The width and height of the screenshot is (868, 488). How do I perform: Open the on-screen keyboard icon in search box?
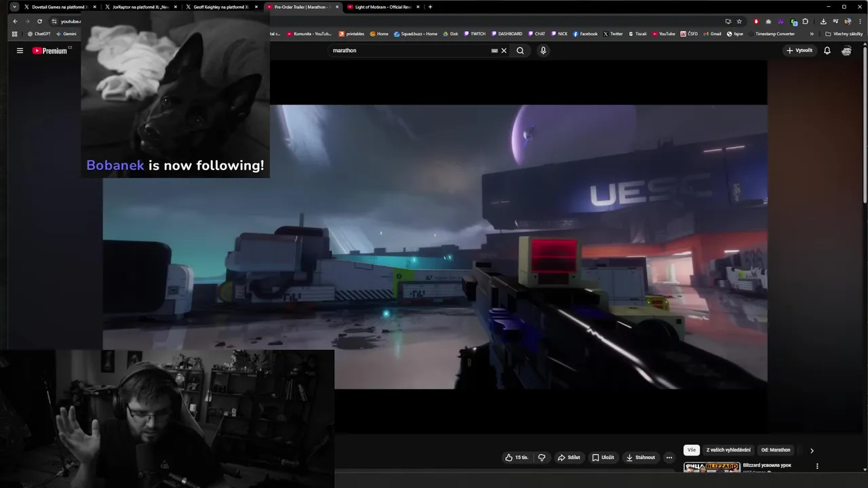[x=494, y=51]
